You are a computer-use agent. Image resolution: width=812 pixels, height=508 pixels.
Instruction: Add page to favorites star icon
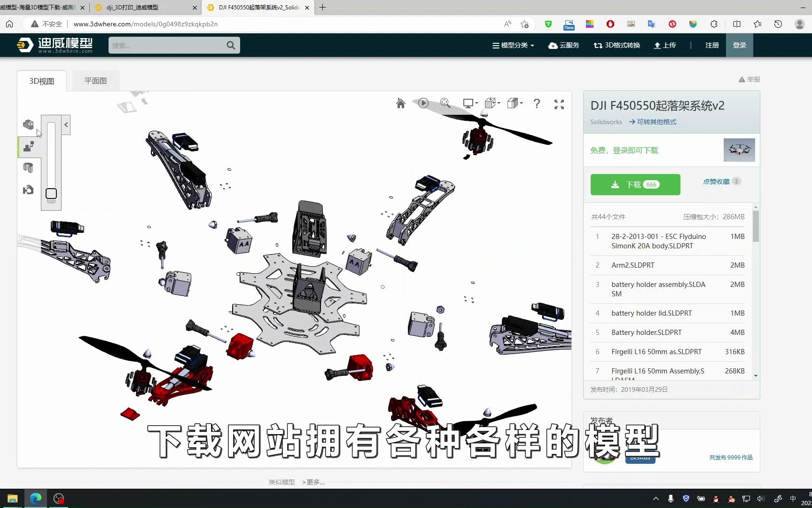point(525,24)
